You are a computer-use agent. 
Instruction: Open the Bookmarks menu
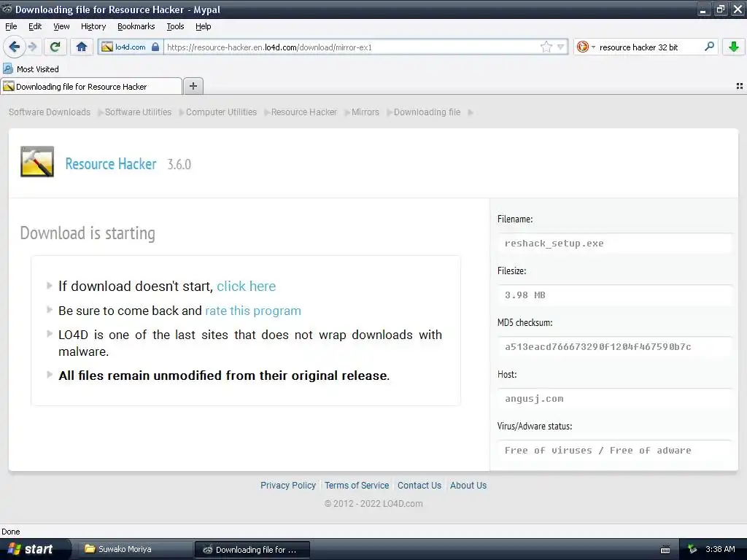click(136, 26)
